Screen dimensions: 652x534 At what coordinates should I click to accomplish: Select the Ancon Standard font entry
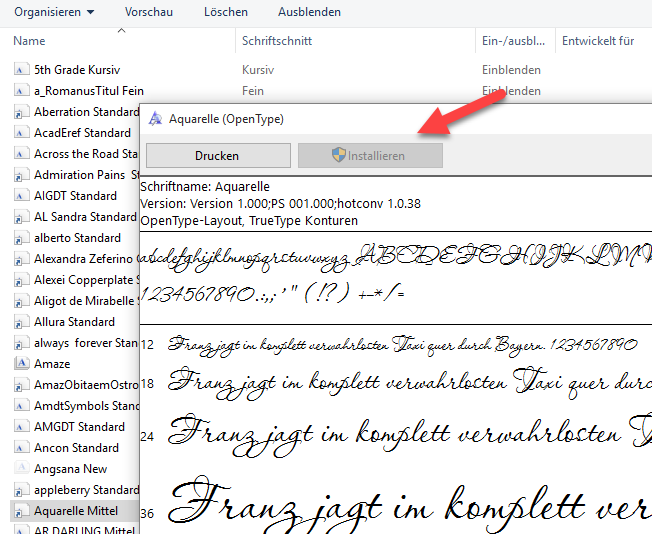click(76, 448)
